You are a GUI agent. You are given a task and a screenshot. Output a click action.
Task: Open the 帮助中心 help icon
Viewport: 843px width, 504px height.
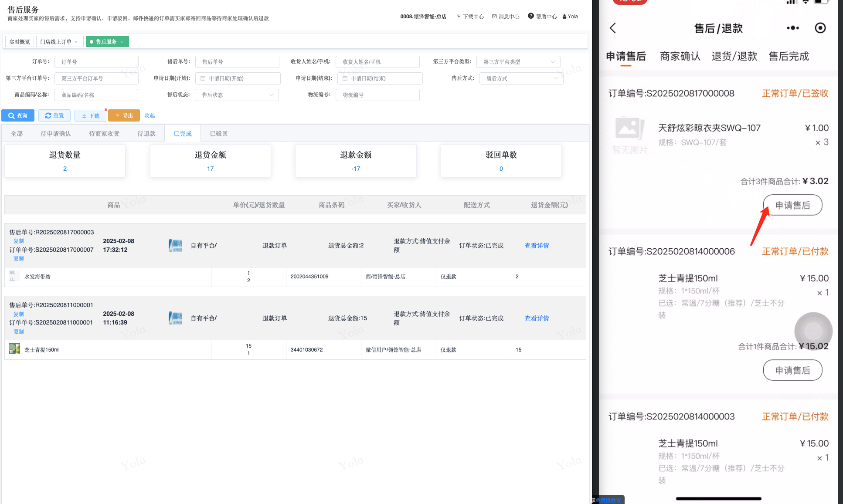(x=530, y=16)
